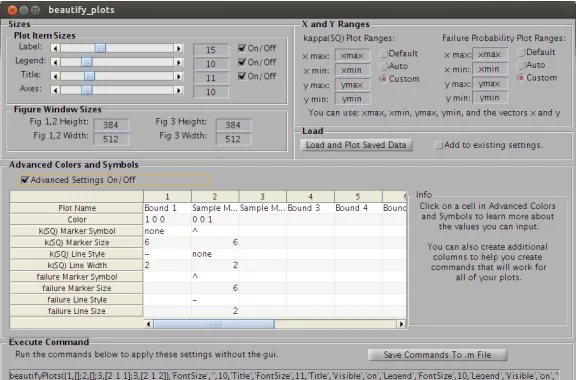580x380 pixels.
Task: Click the Title slider left arrow
Action: point(55,76)
